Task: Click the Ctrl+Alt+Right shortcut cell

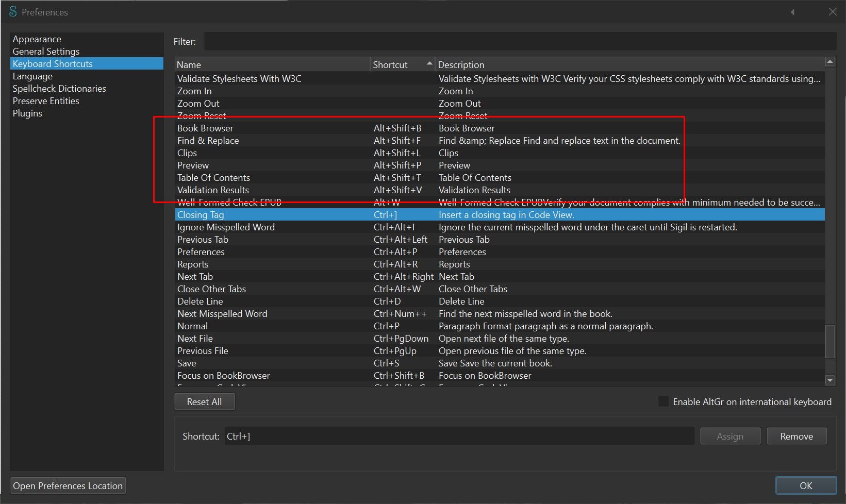Action: tap(404, 277)
